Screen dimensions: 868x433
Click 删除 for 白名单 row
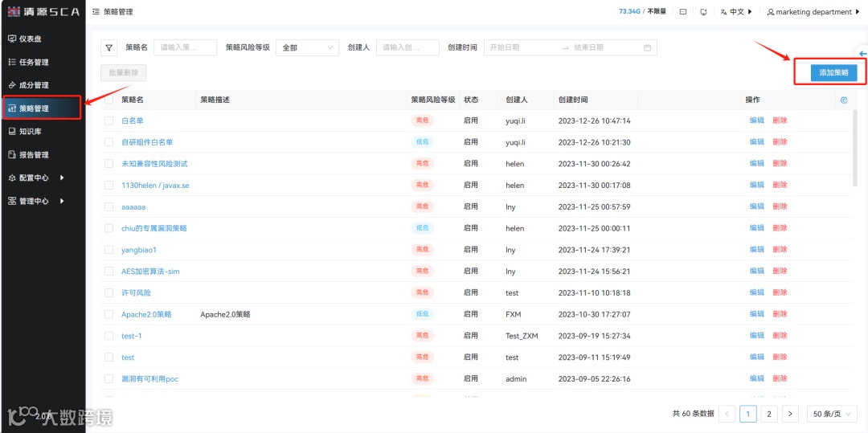[x=780, y=121]
